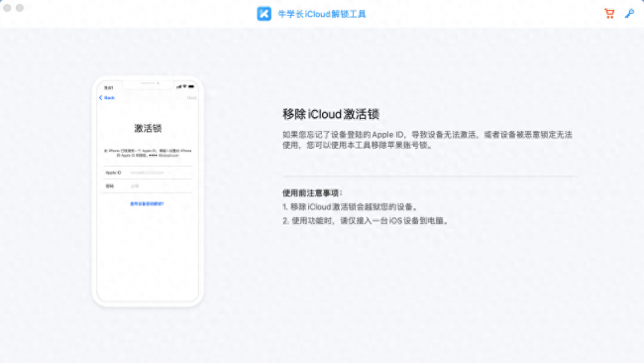Click the 激活锁 heading on phone mockup

148,128
